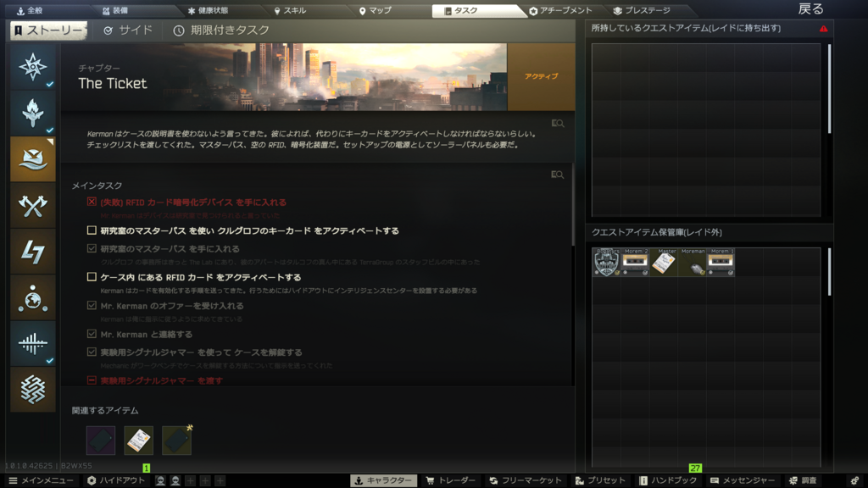Screen dimensions: 868x488
Task: Select the crossed axes chapter icon
Action: pos(32,205)
